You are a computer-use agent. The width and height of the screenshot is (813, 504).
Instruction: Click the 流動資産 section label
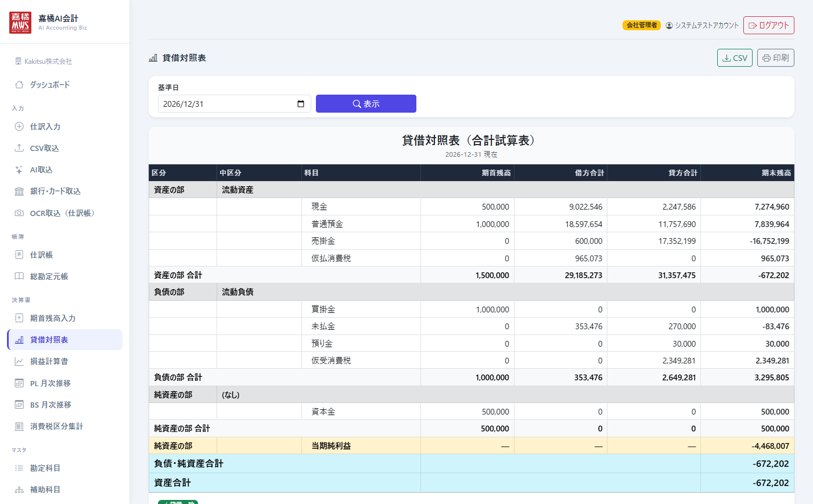(238, 190)
